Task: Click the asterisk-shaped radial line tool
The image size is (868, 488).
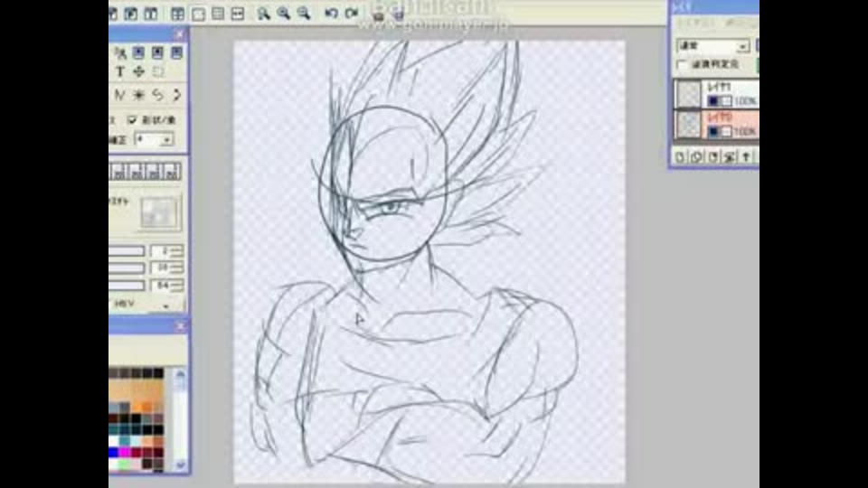Action: point(138,95)
